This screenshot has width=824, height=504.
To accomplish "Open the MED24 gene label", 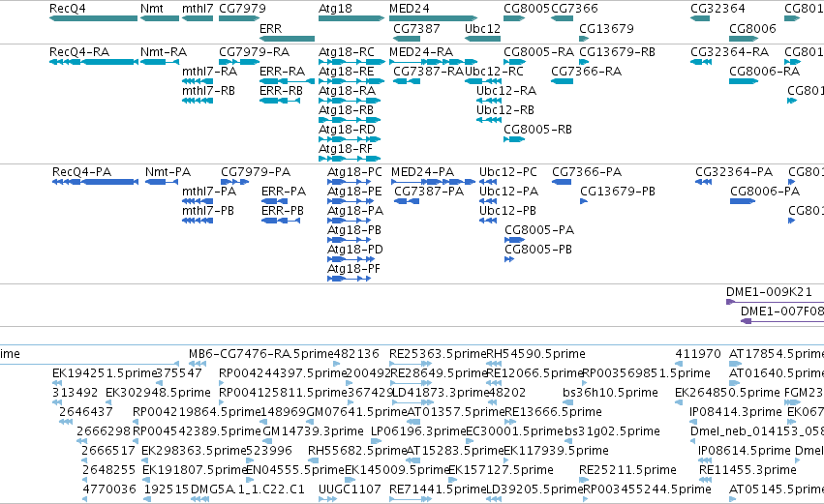I will [410, 9].
